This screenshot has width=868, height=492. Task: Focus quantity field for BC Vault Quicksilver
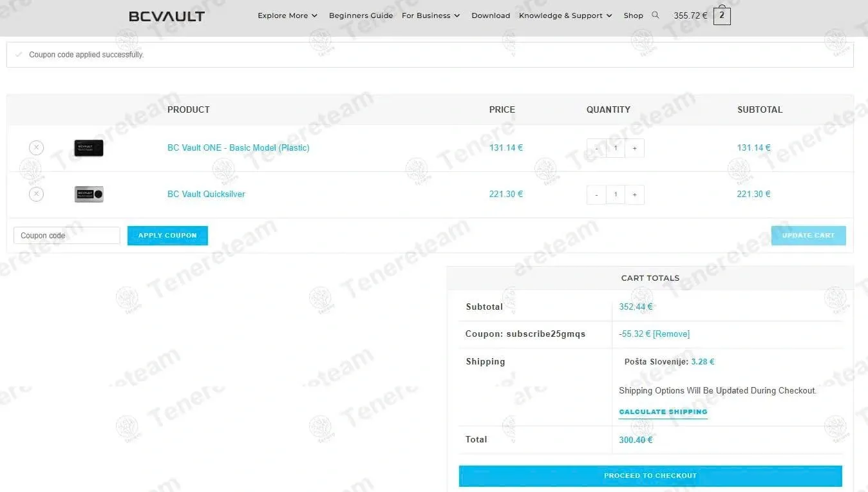click(616, 194)
